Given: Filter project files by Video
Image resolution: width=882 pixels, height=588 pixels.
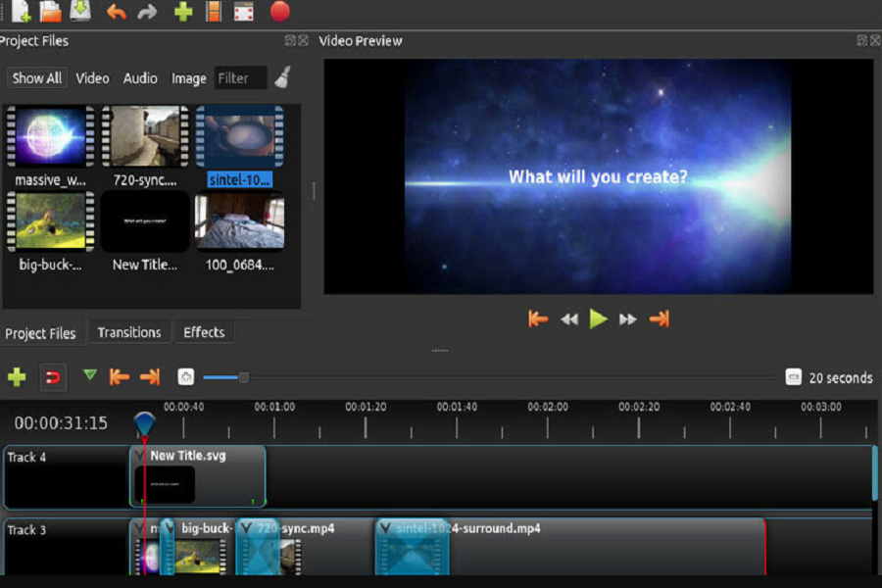Looking at the screenshot, I should point(92,78).
